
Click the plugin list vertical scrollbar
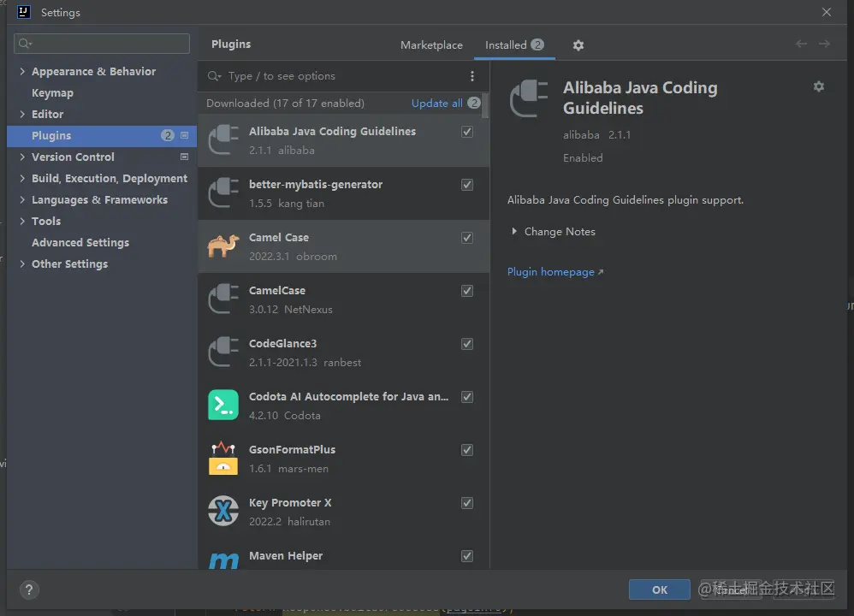point(484,106)
